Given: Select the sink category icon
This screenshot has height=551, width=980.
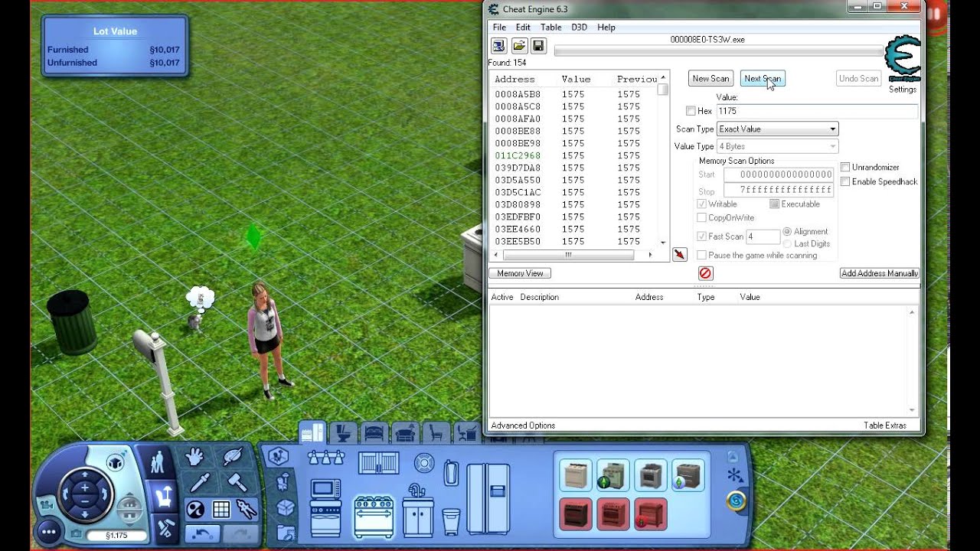Looking at the screenshot, I should coord(417,510).
